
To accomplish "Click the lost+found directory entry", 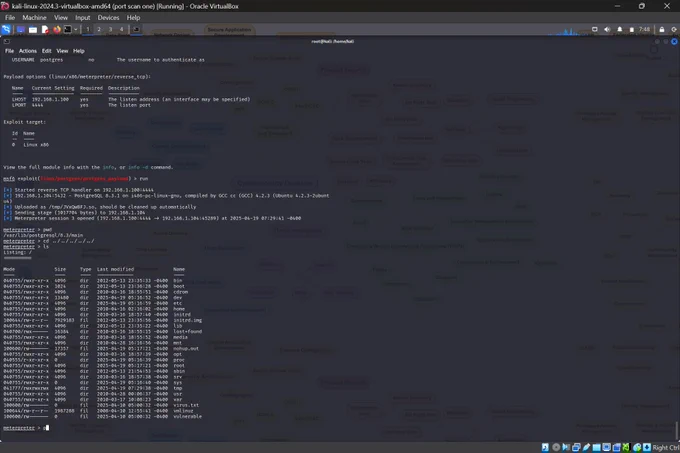I will click(x=187, y=332).
